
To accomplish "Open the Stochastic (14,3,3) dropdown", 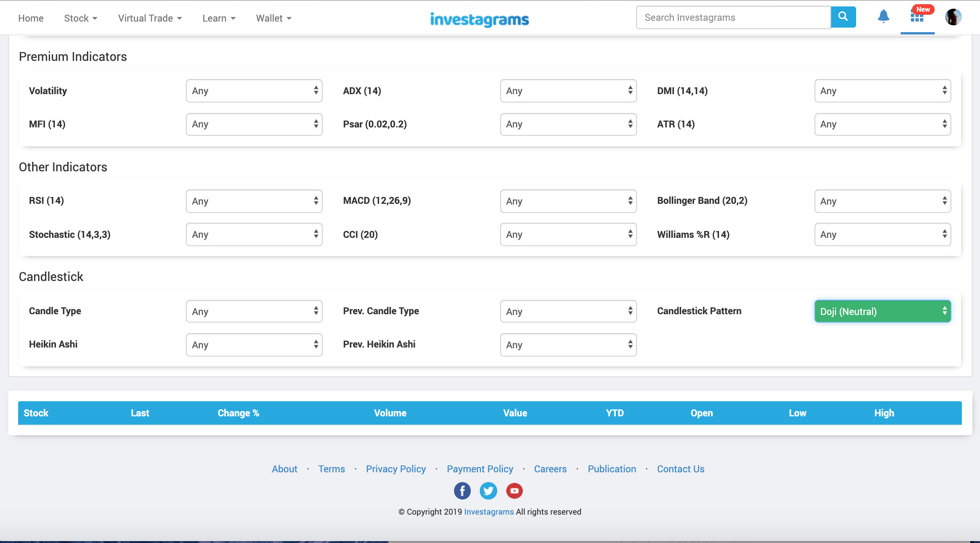I will [x=254, y=234].
